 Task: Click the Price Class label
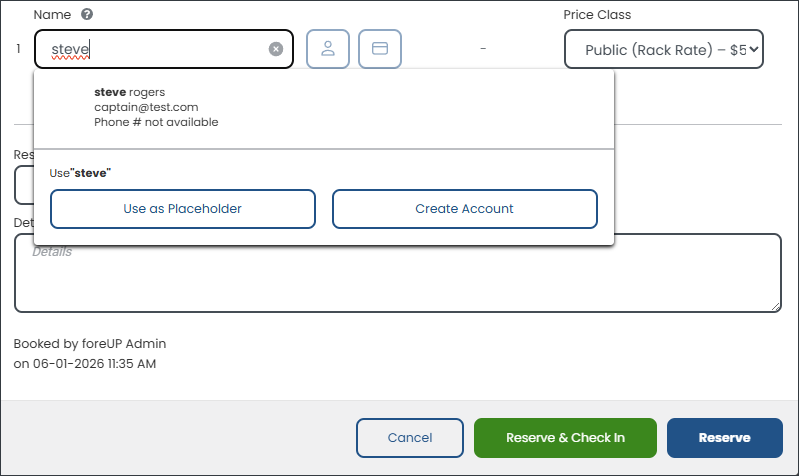click(x=597, y=15)
